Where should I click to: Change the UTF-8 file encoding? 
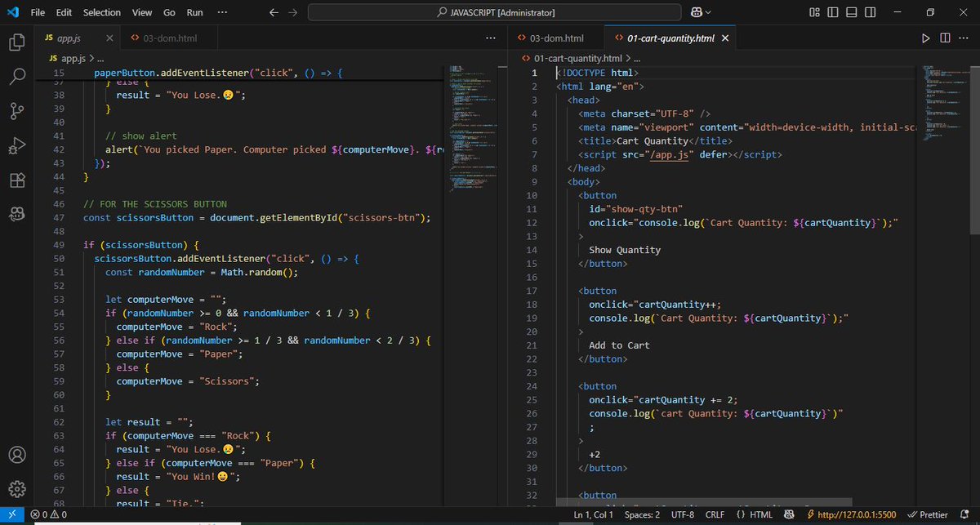682,515
